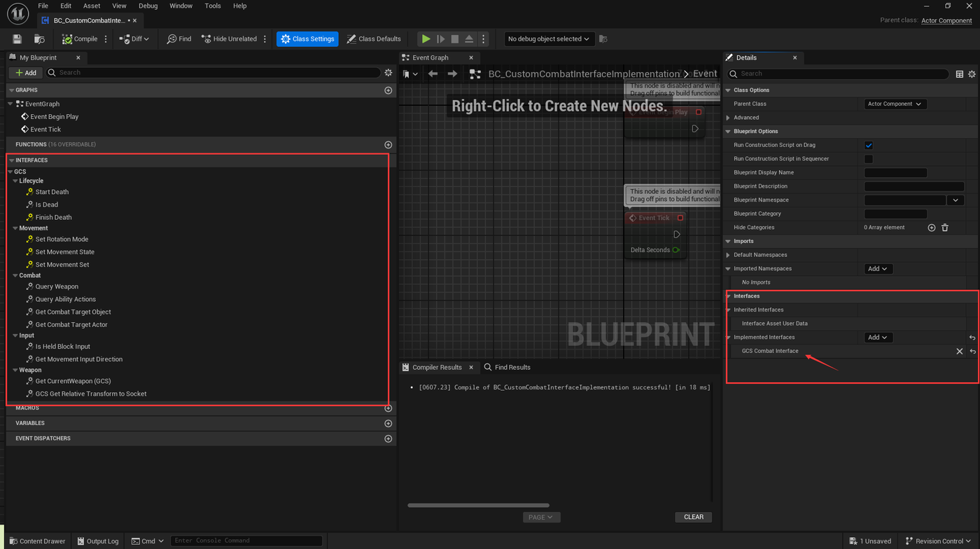Open the PAGE dropdown in Compiler Results
Viewport: 980px width, 549px height.
(x=541, y=517)
